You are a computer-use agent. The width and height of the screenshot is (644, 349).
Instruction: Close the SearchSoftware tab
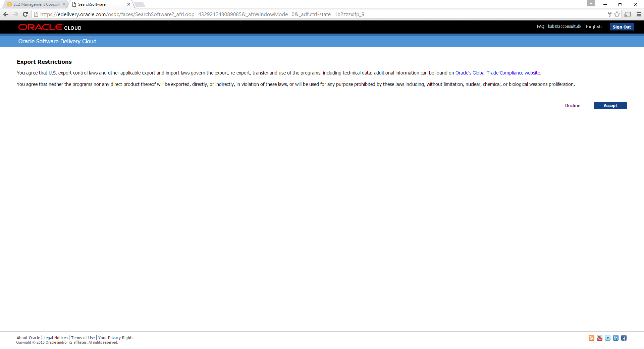click(129, 4)
